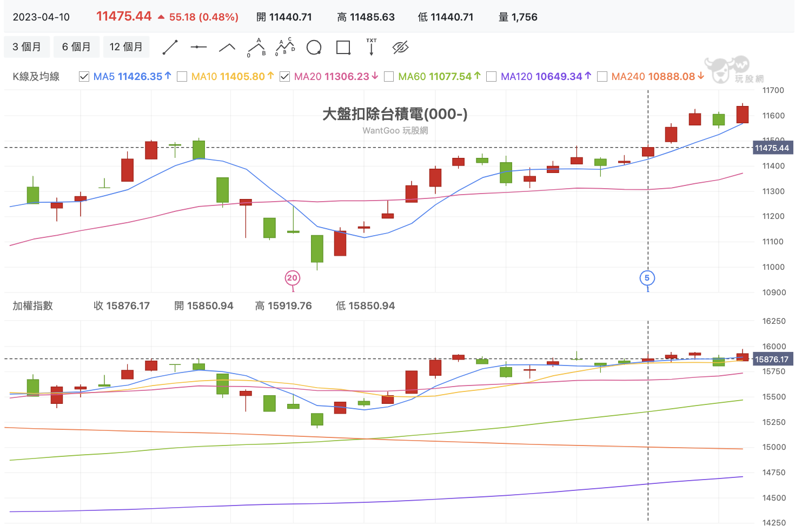Image resolution: width=795 pixels, height=532 pixels.
Task: Click the closing price 11475.44 in header
Action: 124,16
